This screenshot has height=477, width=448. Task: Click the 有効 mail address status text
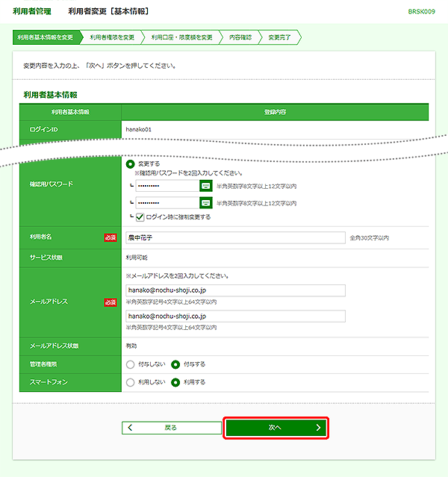(x=131, y=346)
